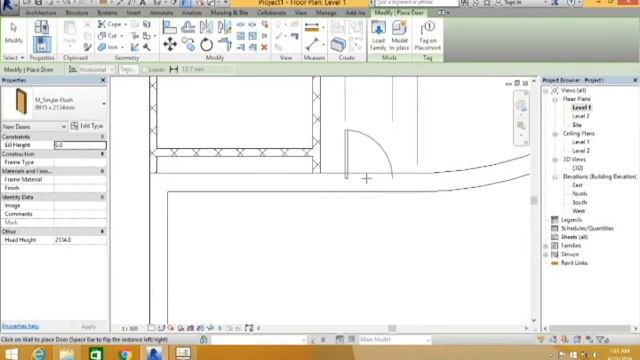Open the Load Family tool
This screenshot has height=360, width=640.
[x=378, y=36]
